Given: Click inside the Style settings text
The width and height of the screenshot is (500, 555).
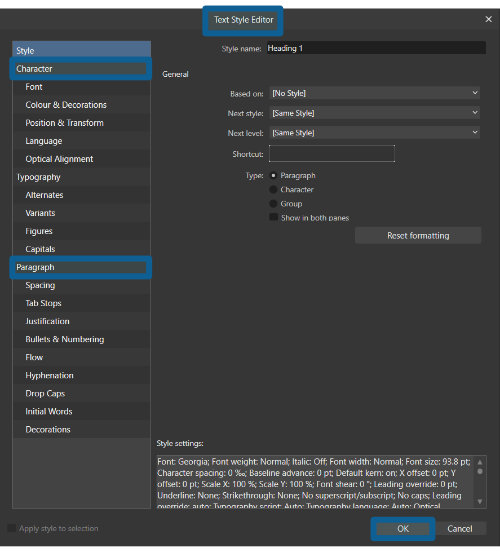Looking at the screenshot, I should [314, 482].
